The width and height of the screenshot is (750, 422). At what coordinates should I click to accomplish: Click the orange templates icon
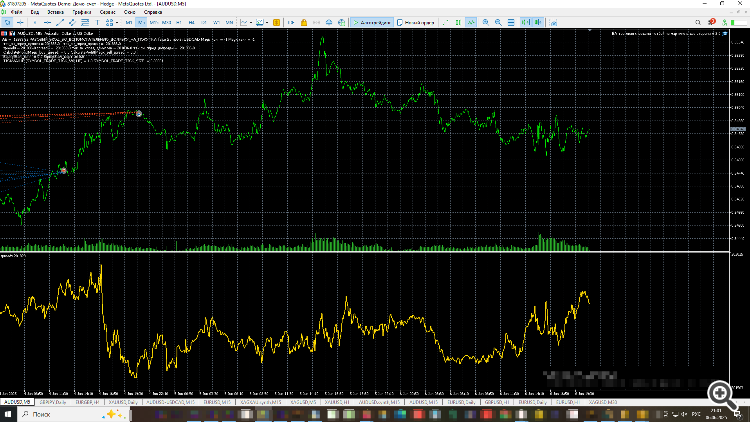tap(276, 22)
